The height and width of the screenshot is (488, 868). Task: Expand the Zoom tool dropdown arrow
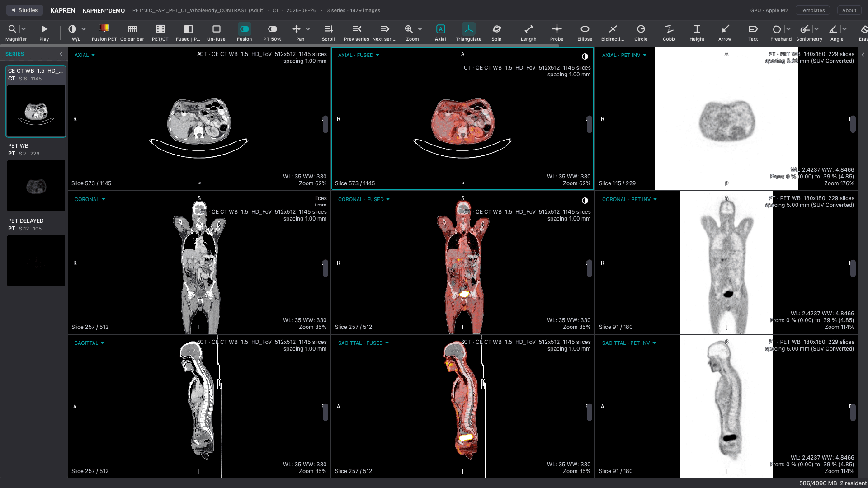420,29
